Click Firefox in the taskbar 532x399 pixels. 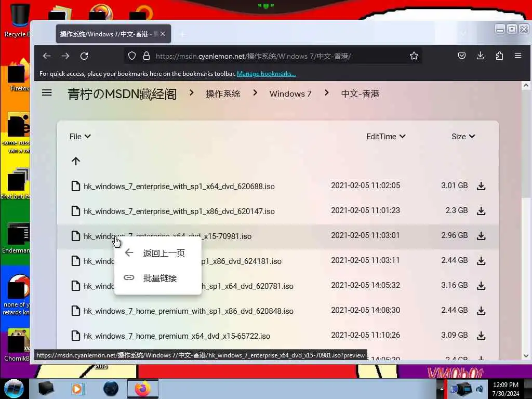tap(143, 389)
